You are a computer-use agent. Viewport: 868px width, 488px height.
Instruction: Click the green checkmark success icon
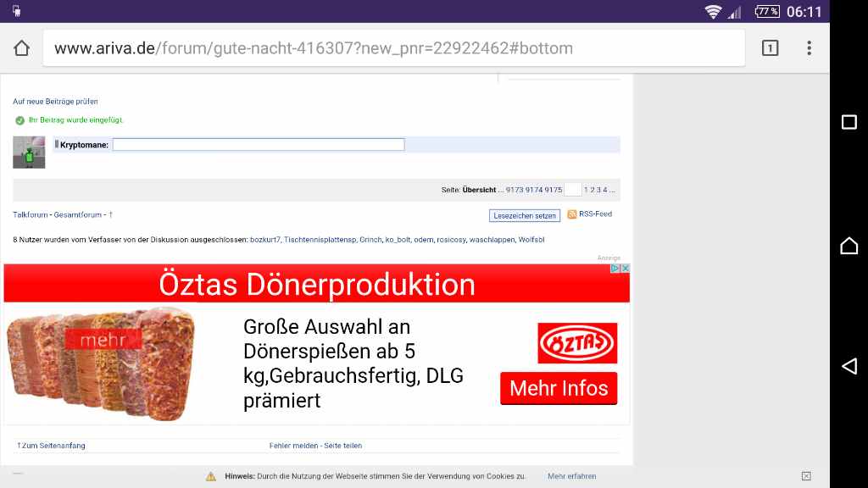coord(20,120)
